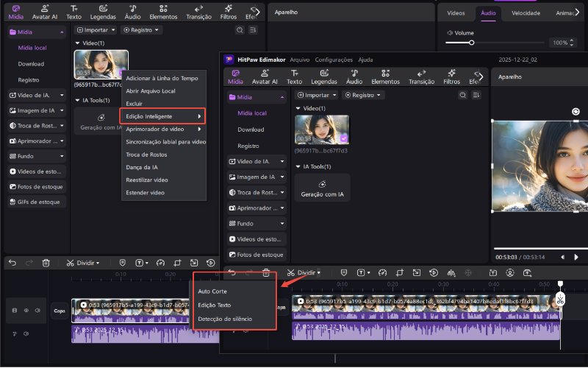Choose Edição Inteligente in context menu
This screenshot has height=368, width=588.
click(x=162, y=116)
